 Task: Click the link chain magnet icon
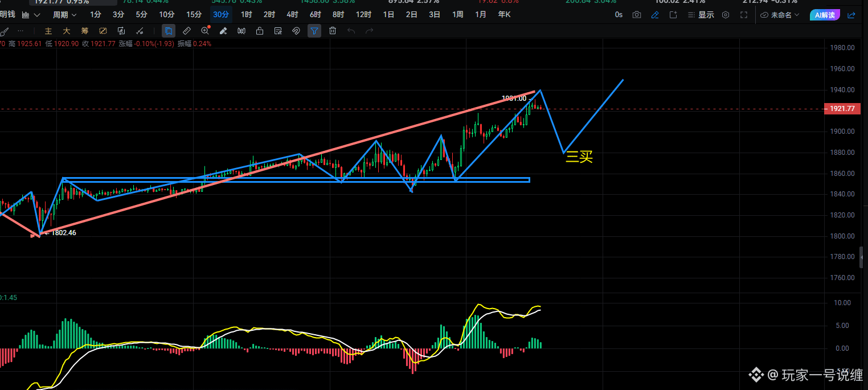click(296, 31)
